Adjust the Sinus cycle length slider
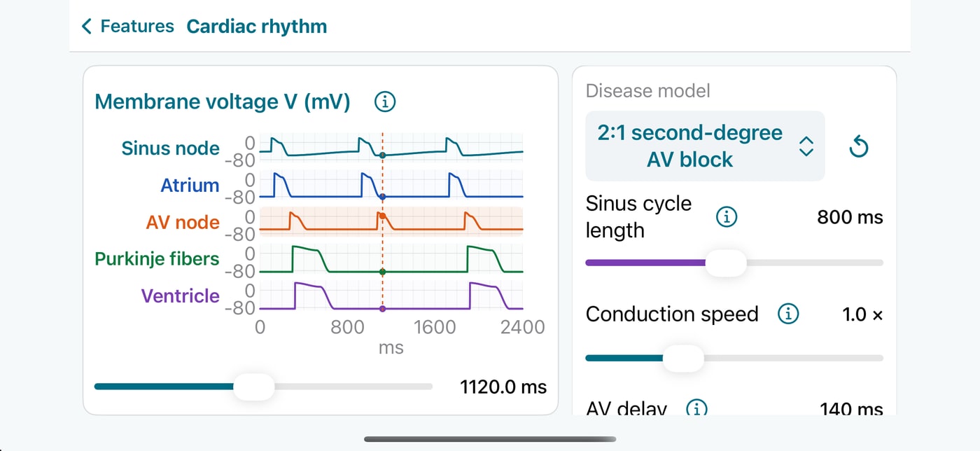Viewport: 980px width, 451px height. click(726, 263)
